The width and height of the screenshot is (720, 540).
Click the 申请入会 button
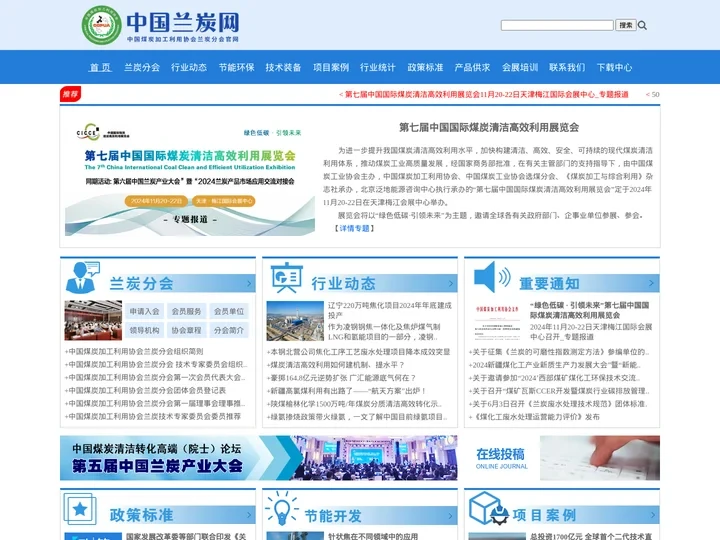144,311
